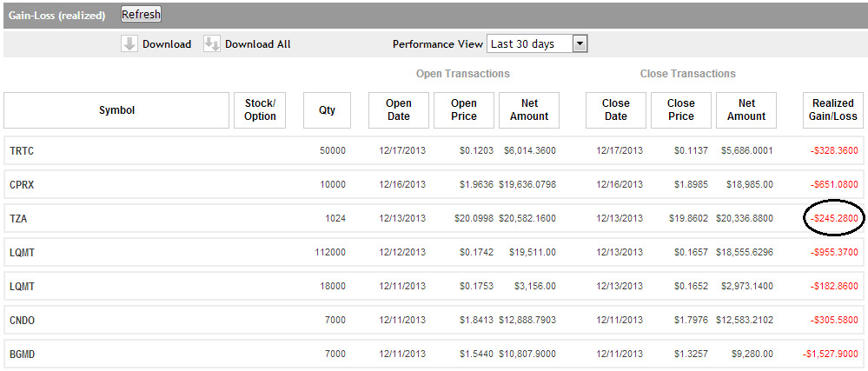Sort by Qty column header
The image size is (868, 371).
pyautogui.click(x=327, y=110)
